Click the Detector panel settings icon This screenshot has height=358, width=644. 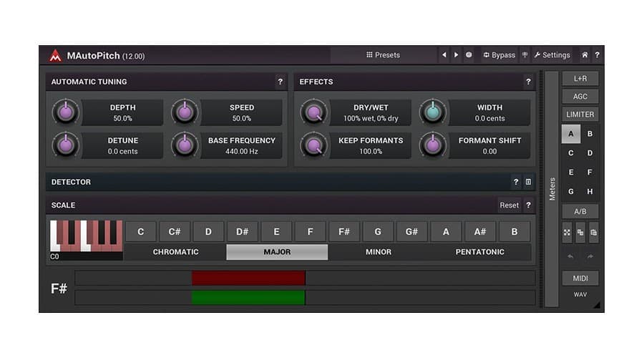pyautogui.click(x=528, y=182)
